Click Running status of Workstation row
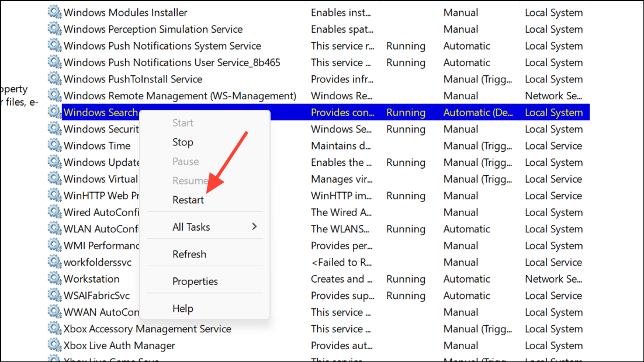This screenshot has width=644, height=362. pyautogui.click(x=406, y=279)
